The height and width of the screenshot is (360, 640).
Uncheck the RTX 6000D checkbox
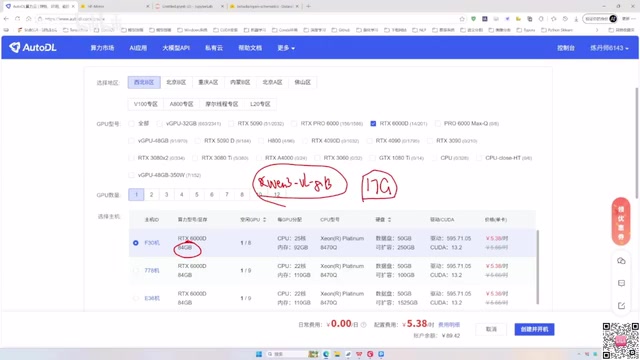pyautogui.click(x=373, y=123)
